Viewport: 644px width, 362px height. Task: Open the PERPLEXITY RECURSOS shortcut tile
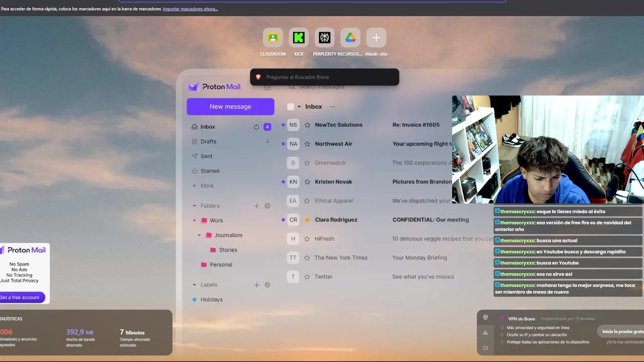tap(325, 38)
